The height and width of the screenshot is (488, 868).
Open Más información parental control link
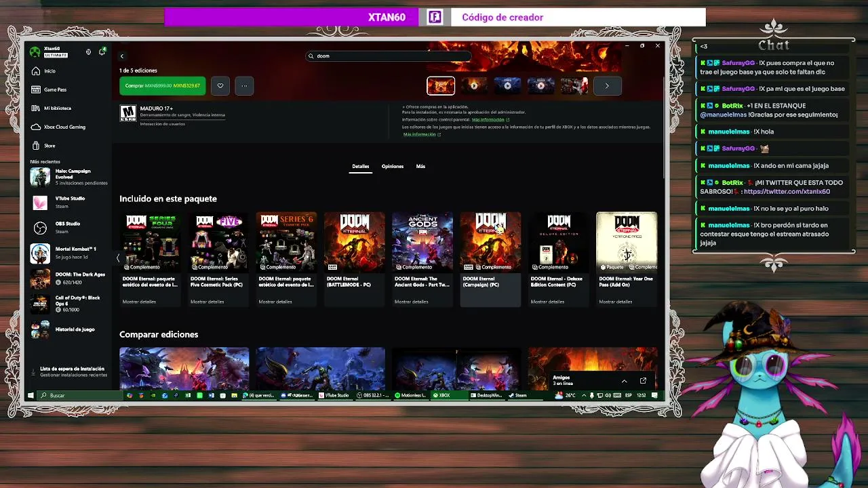490,119
